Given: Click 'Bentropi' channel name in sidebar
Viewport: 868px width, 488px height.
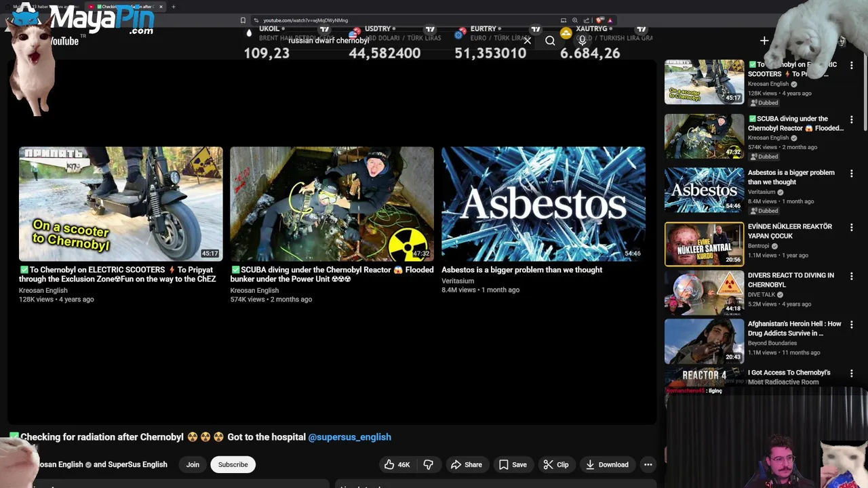Looking at the screenshot, I should tap(759, 246).
